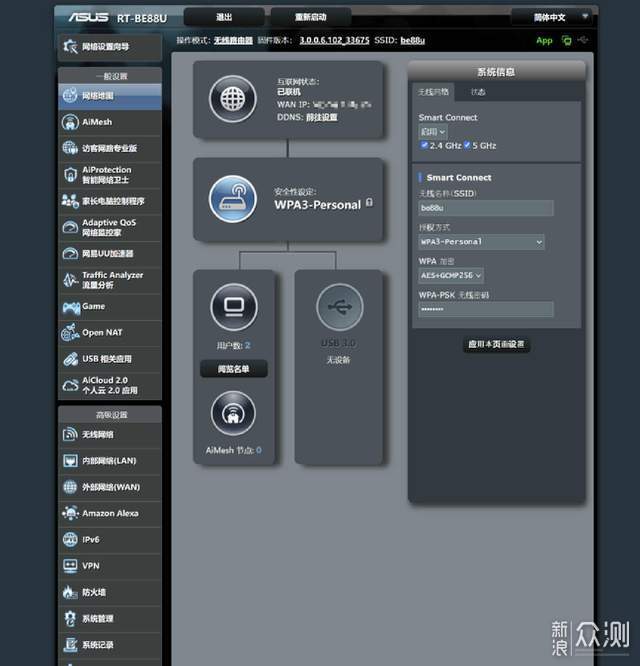Open the System Log sidebar icon
Screen dimensions: 640x666
(x=70, y=645)
